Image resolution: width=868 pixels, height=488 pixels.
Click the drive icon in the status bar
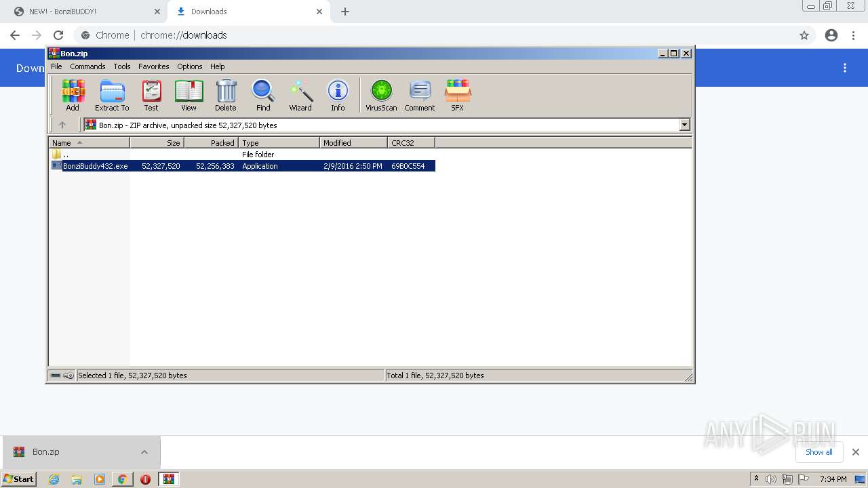coord(56,375)
